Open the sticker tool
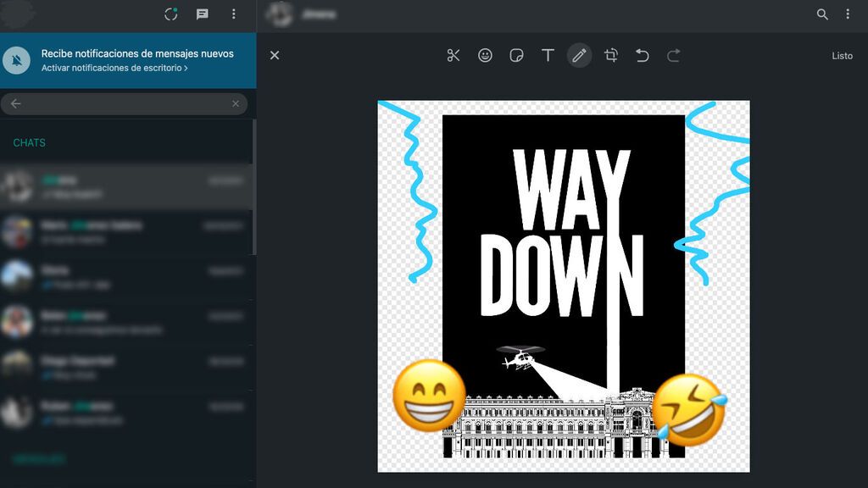Viewport: 868px width, 488px height. 516,55
